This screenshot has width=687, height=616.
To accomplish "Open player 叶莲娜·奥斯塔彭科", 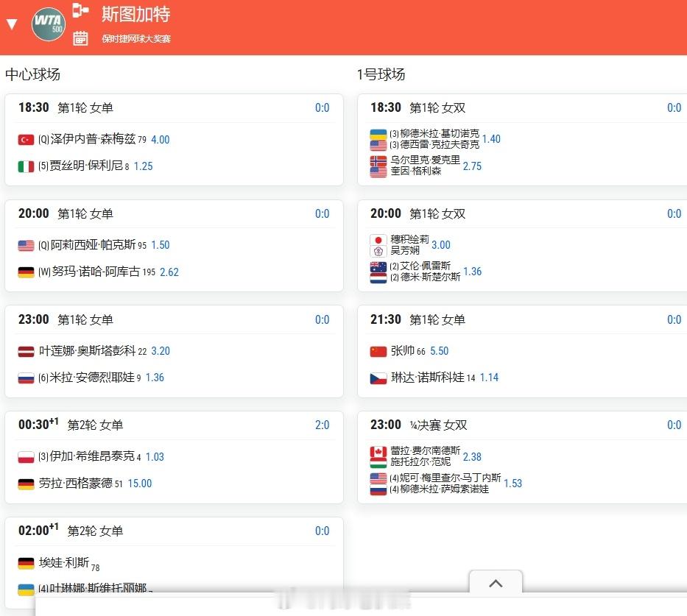I will (x=87, y=351).
